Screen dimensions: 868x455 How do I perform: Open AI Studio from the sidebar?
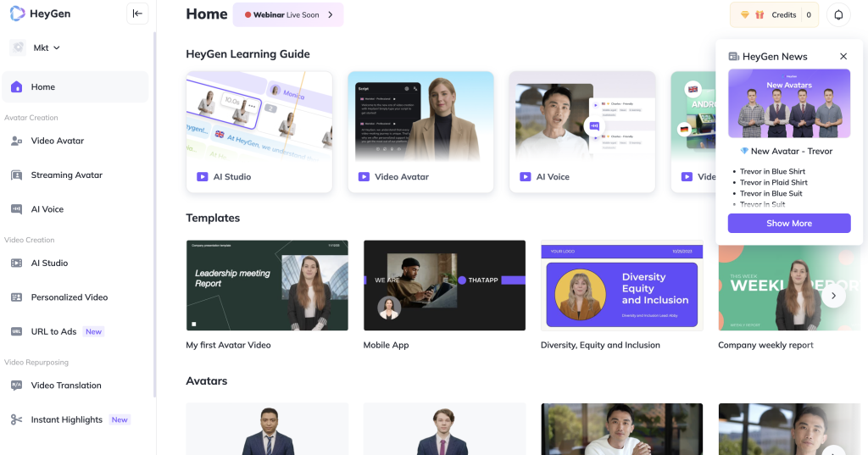click(x=49, y=263)
